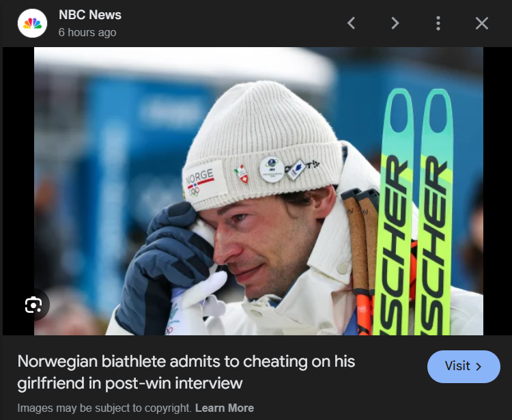Advance to the next image result
512x420 pixels.
pyautogui.click(x=395, y=23)
